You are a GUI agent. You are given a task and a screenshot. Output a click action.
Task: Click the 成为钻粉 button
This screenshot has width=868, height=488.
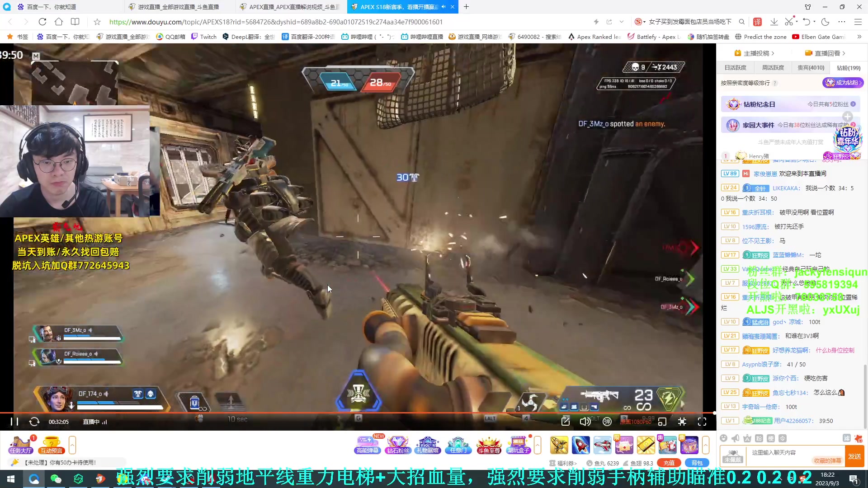click(x=843, y=83)
